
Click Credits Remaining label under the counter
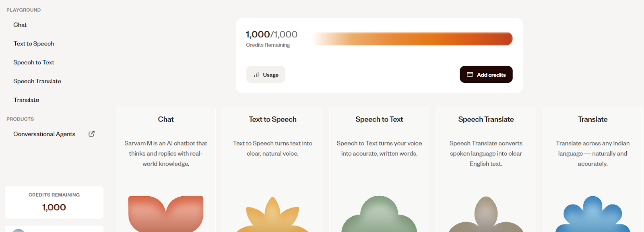[268, 45]
